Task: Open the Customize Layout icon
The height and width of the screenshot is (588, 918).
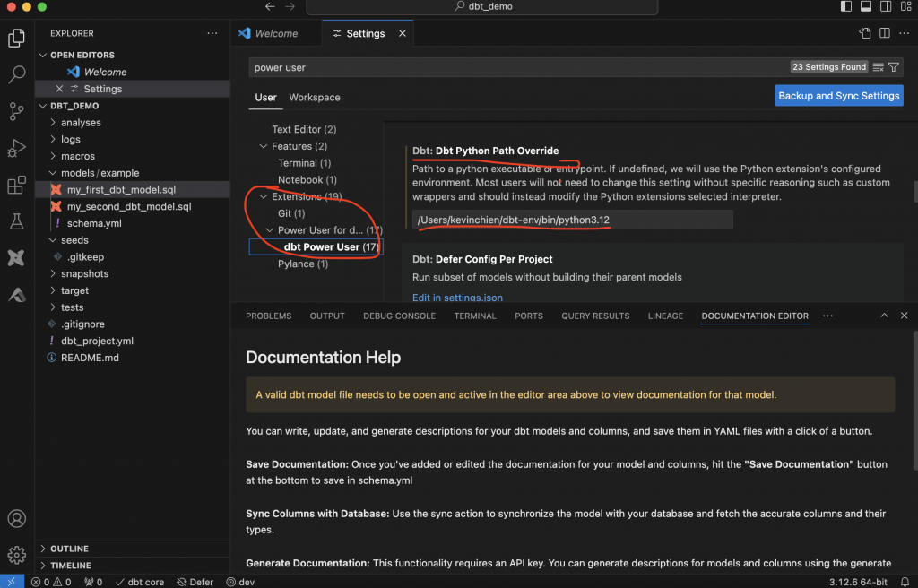Action: pyautogui.click(x=905, y=6)
